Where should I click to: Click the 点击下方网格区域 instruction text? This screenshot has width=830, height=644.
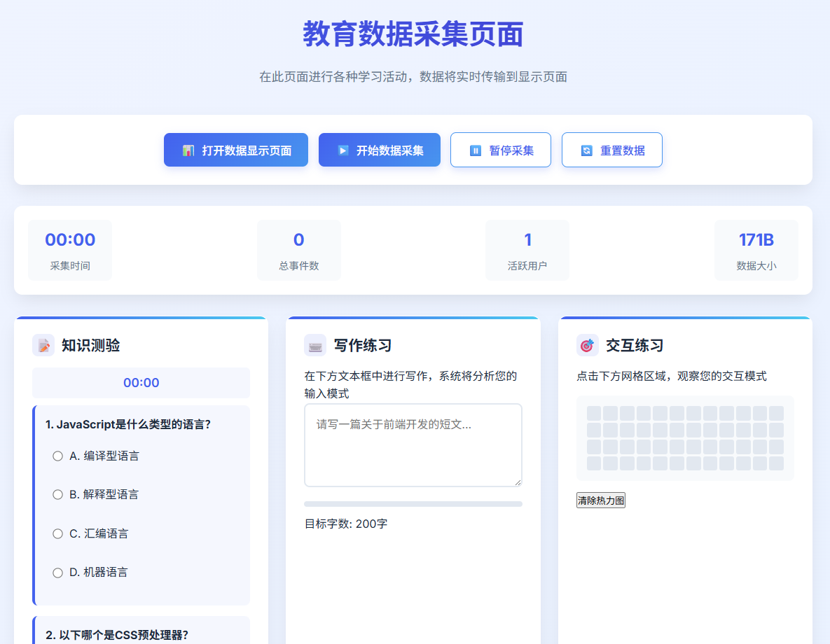(671, 376)
